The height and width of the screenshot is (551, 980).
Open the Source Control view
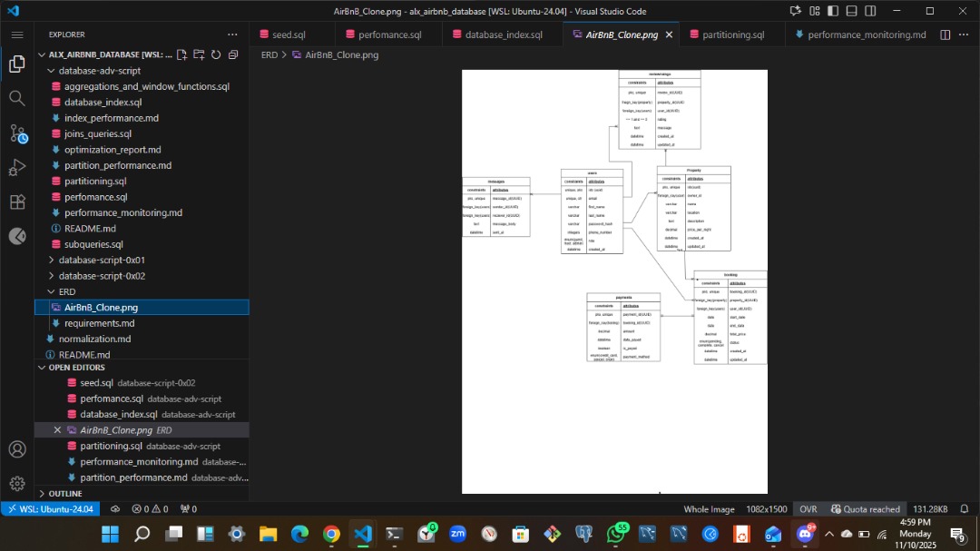(x=16, y=133)
